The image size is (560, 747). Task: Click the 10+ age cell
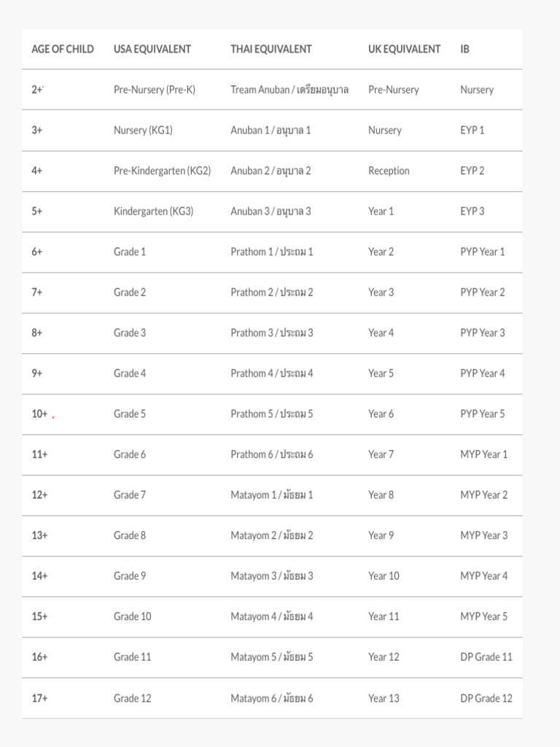(x=39, y=414)
